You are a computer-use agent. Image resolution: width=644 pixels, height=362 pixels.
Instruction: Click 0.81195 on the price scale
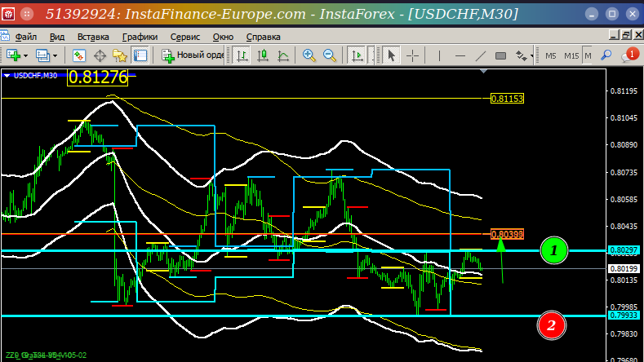click(x=624, y=91)
